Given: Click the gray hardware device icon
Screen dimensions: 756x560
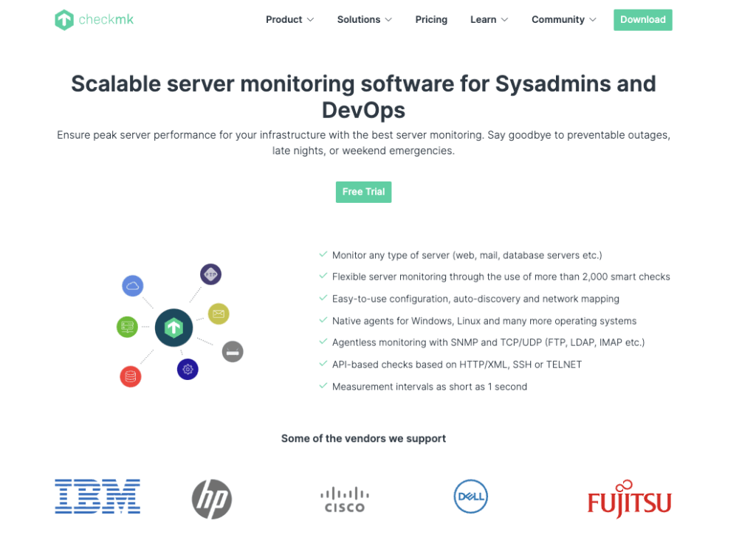Looking at the screenshot, I should [x=233, y=352].
